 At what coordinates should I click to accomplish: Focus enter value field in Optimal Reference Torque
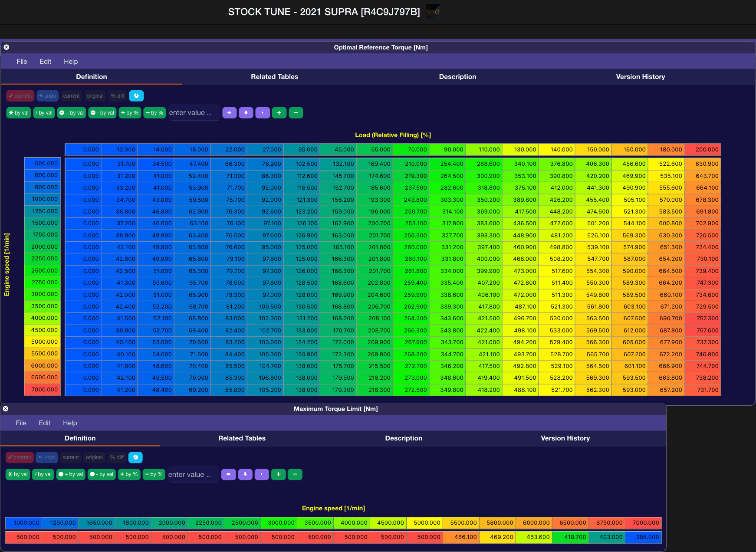coord(194,113)
